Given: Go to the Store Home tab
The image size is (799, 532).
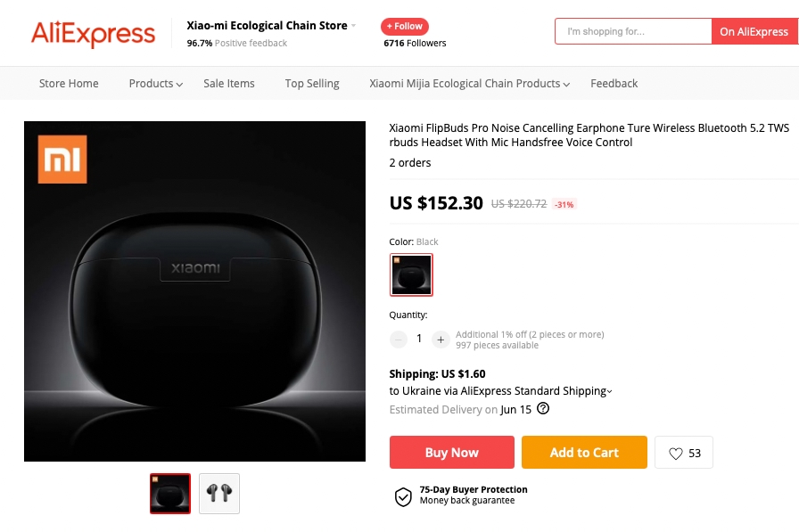Looking at the screenshot, I should [69, 84].
